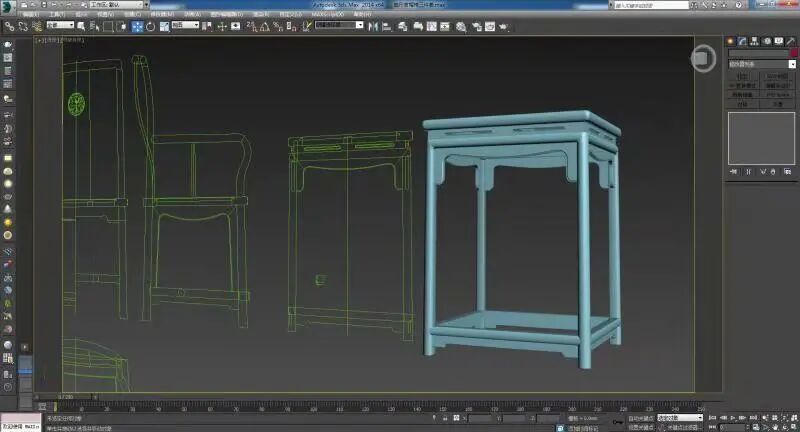Click the object color swatch

(793, 53)
